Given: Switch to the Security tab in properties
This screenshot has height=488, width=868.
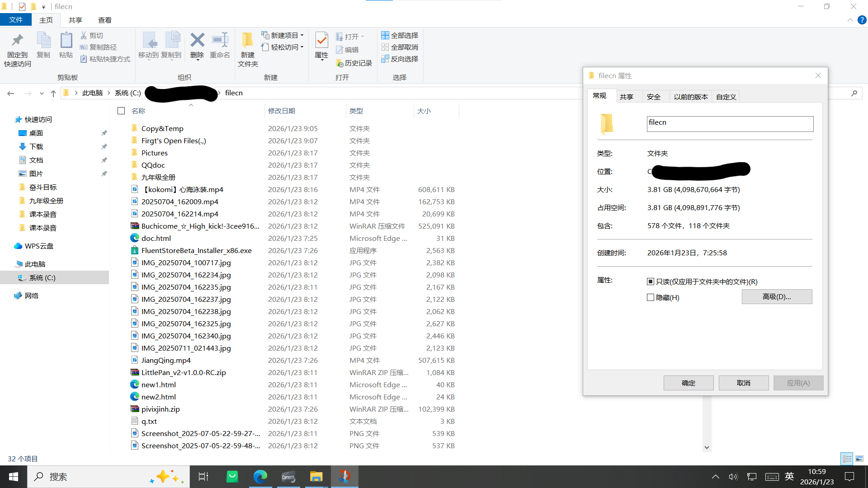Looking at the screenshot, I should (x=653, y=97).
